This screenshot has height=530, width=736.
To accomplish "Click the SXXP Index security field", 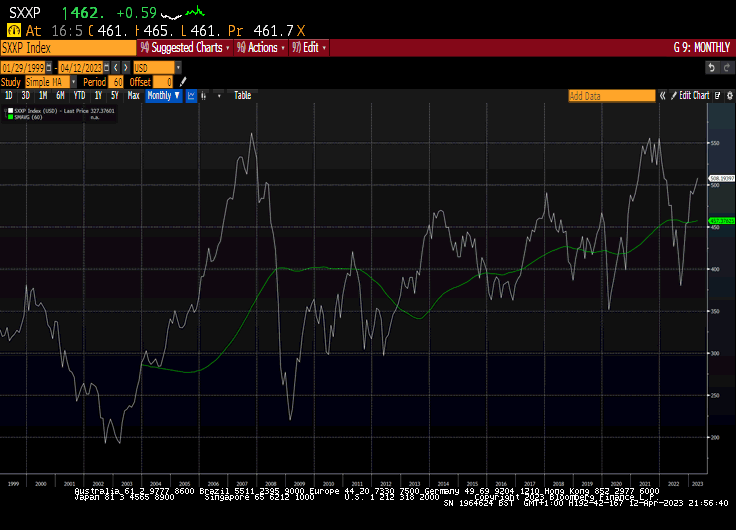I will [x=68, y=48].
